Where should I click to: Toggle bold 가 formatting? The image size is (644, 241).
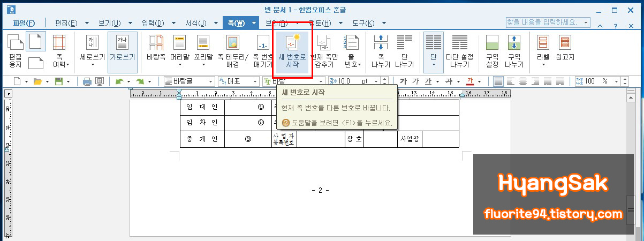(x=404, y=81)
